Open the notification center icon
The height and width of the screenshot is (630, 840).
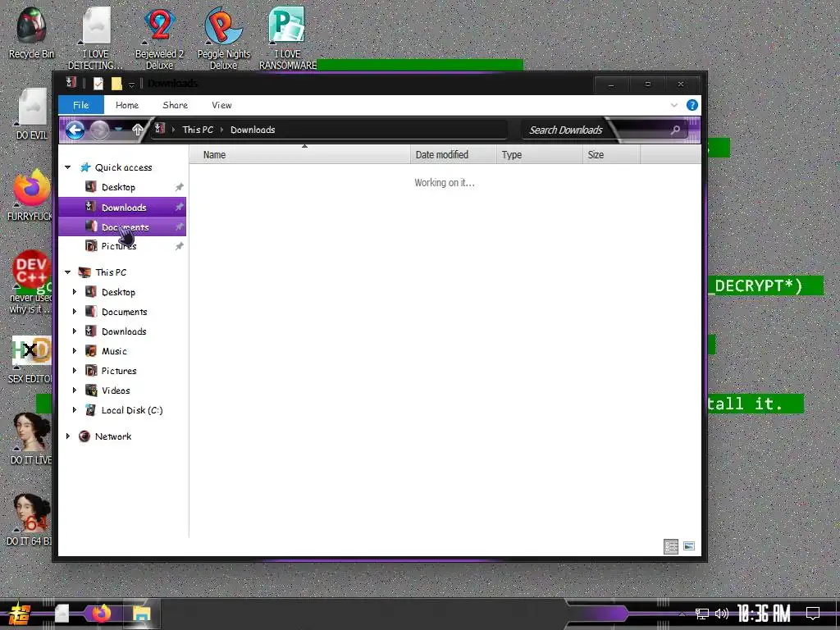[x=813, y=614]
